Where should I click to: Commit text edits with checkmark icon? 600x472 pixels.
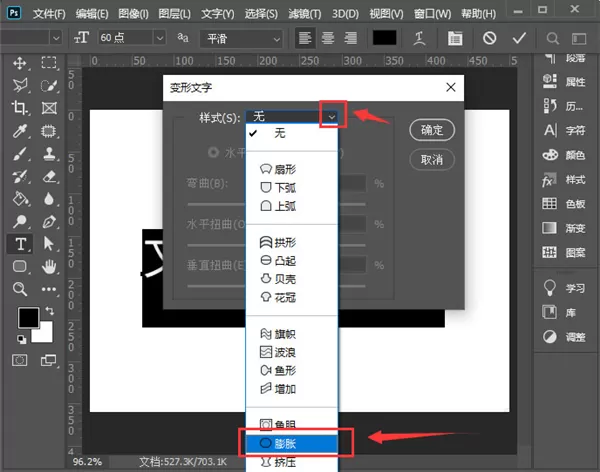tap(519, 38)
